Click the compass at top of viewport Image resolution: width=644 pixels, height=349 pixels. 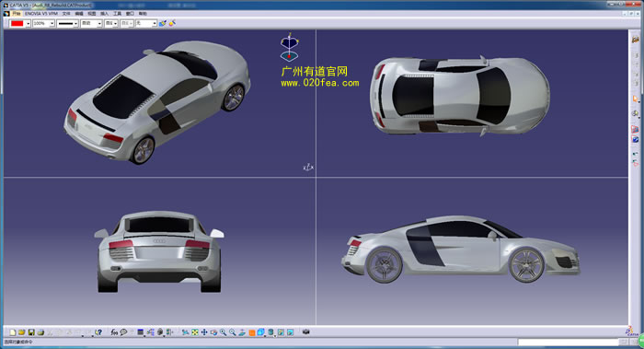(289, 47)
